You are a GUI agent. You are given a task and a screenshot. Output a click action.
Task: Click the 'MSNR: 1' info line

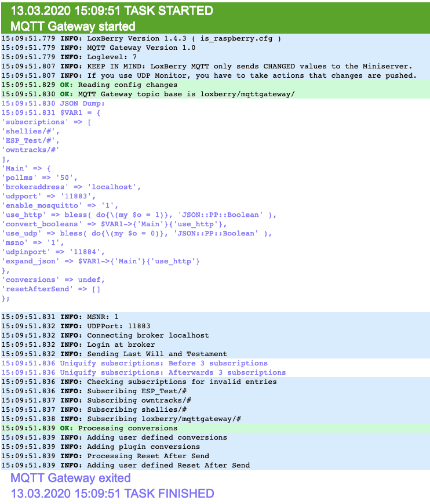point(216,317)
